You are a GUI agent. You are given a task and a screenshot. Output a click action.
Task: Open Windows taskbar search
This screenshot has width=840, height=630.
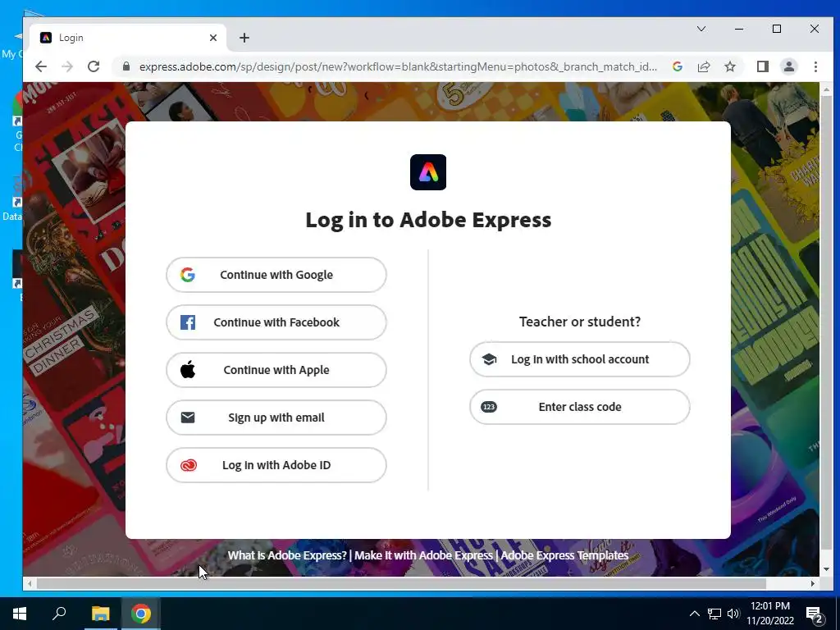click(59, 614)
